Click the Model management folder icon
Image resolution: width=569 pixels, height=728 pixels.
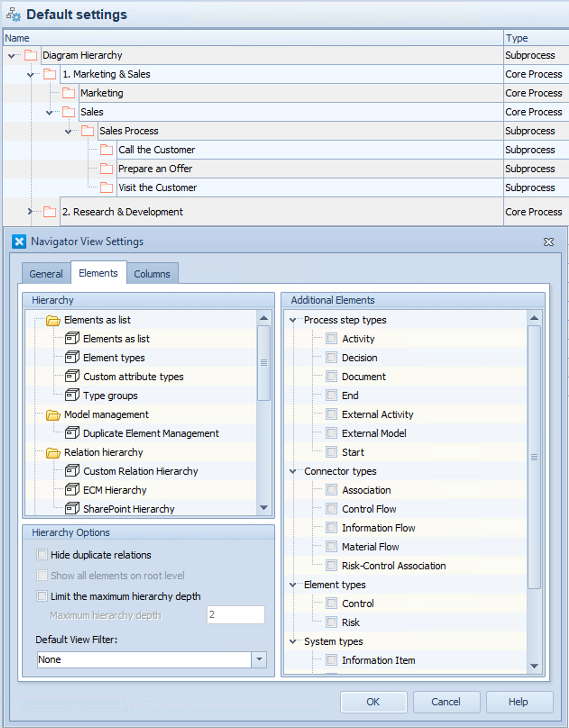[x=53, y=414]
